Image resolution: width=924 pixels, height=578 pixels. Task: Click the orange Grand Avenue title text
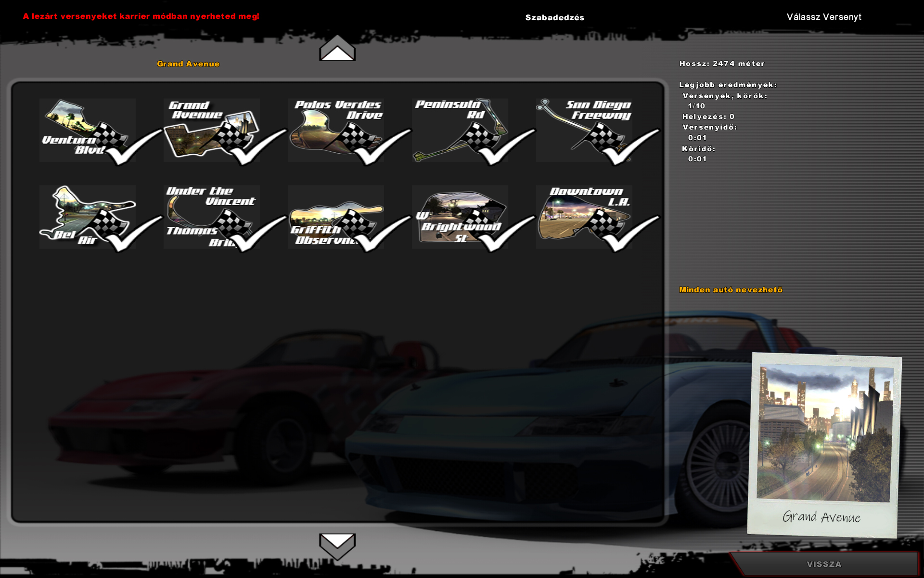pos(188,64)
